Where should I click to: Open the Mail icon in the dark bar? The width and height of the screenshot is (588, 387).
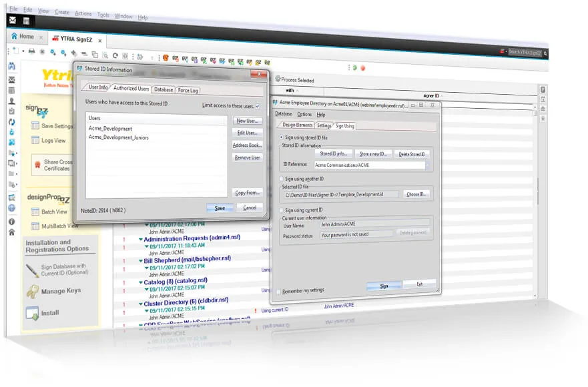point(13,20)
